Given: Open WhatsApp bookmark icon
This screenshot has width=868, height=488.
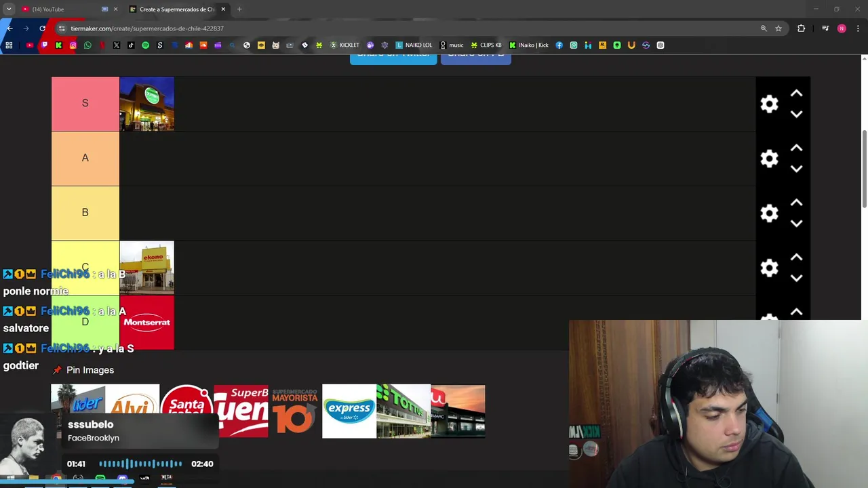Looking at the screenshot, I should coord(87,45).
